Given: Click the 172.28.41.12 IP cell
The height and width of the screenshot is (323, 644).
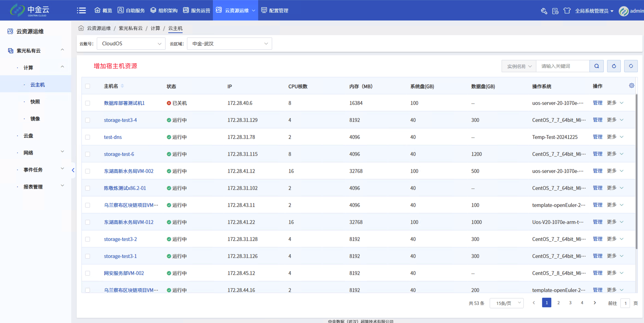Looking at the screenshot, I should tap(241, 171).
